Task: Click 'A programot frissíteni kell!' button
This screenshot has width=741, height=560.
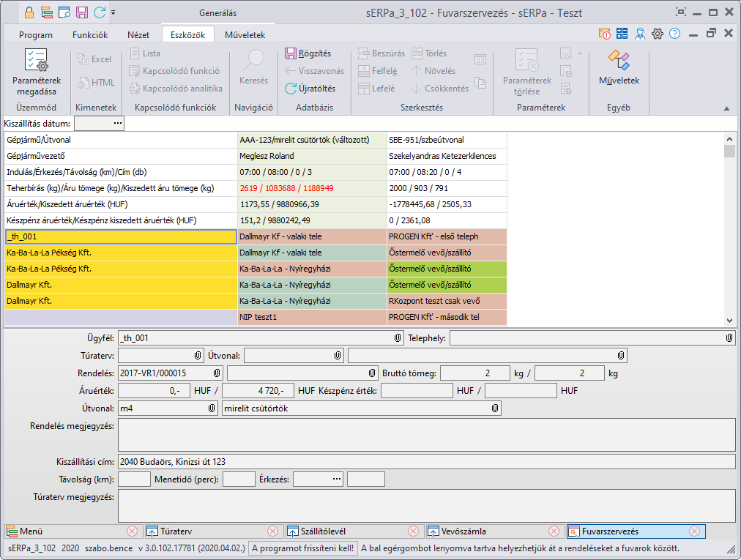Action: click(302, 548)
